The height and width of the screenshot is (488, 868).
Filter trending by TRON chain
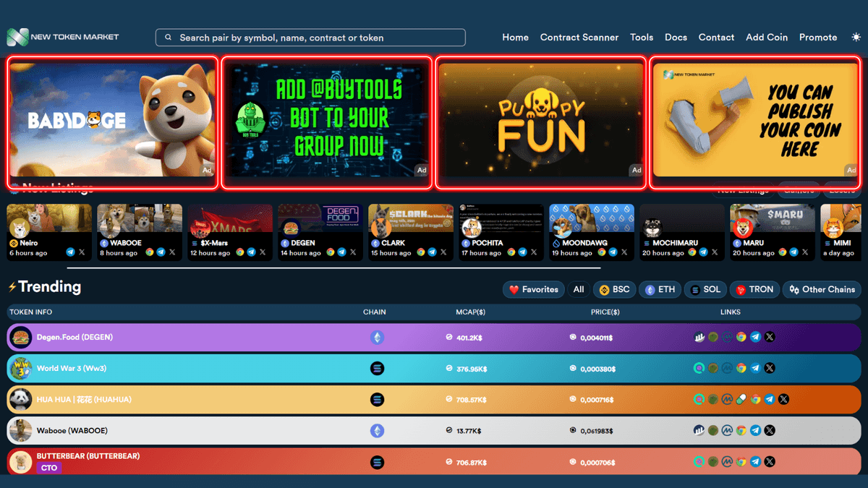click(x=754, y=289)
